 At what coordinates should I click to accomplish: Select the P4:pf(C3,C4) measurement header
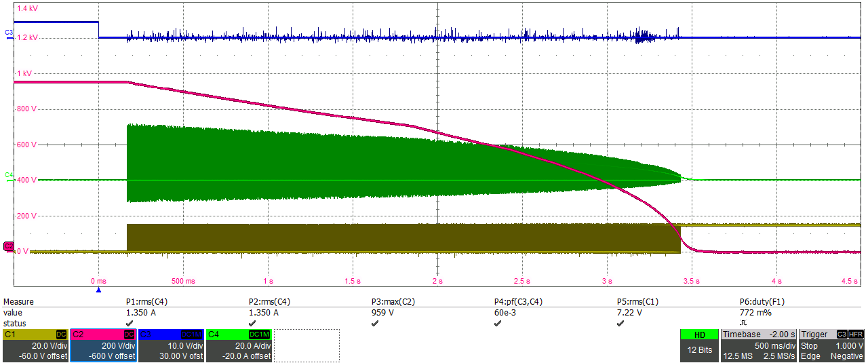[x=519, y=302]
